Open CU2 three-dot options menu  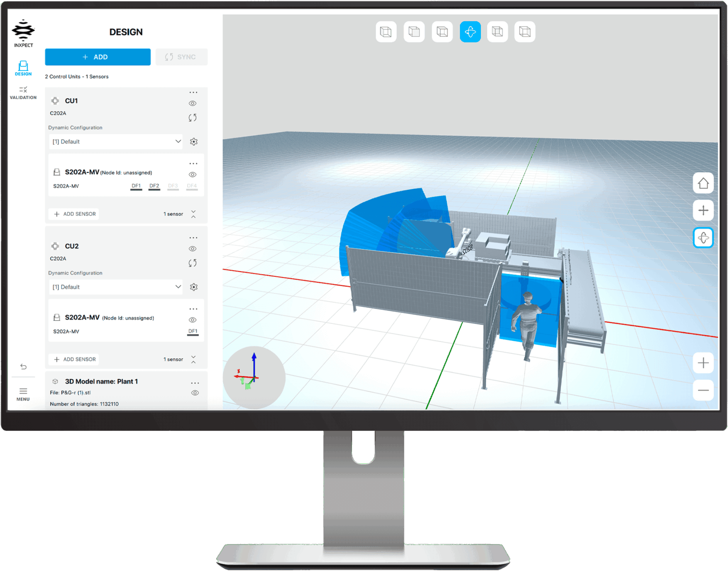point(193,238)
